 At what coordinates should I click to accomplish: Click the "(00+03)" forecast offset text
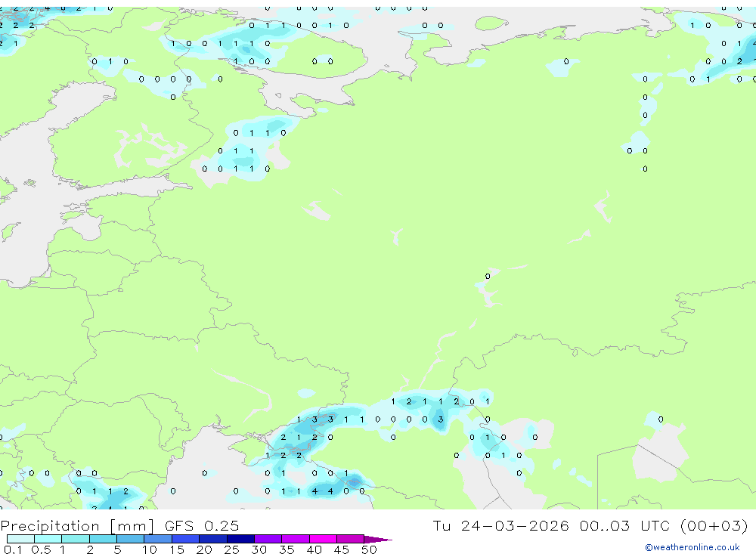[714, 525]
